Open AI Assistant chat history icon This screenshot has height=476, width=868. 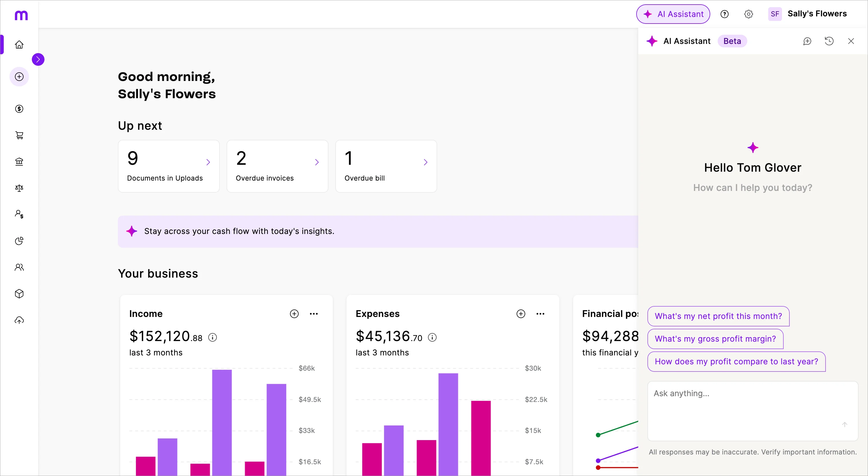[829, 41]
